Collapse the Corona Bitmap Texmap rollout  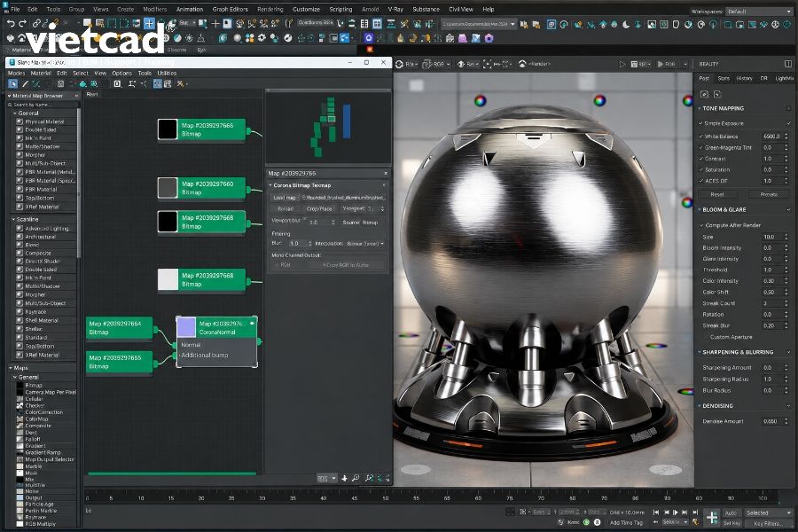point(270,185)
